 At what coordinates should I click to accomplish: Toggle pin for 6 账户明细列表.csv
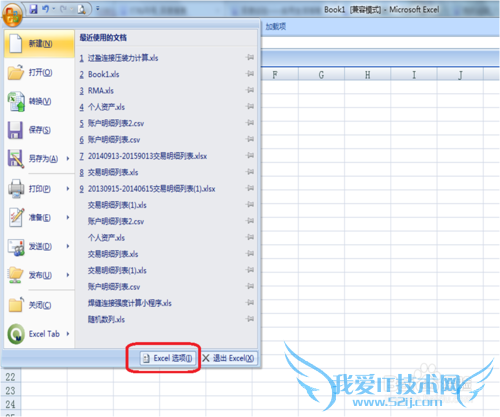point(250,139)
